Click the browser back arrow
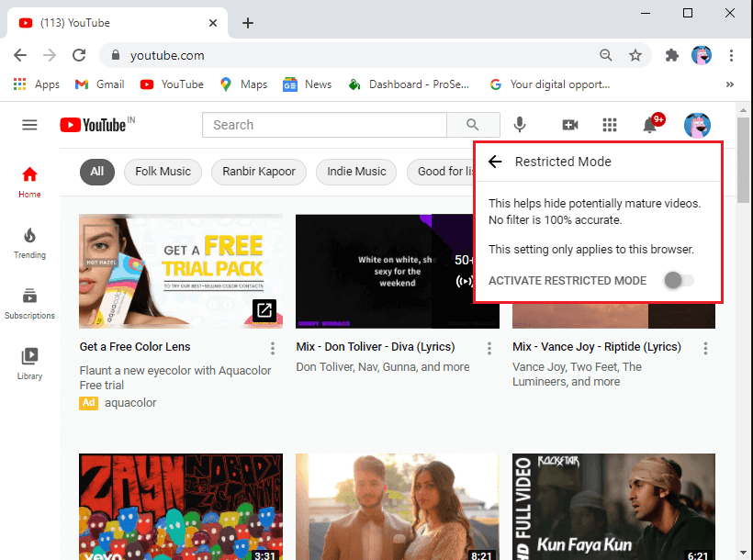Image resolution: width=753 pixels, height=560 pixels. 20,55
